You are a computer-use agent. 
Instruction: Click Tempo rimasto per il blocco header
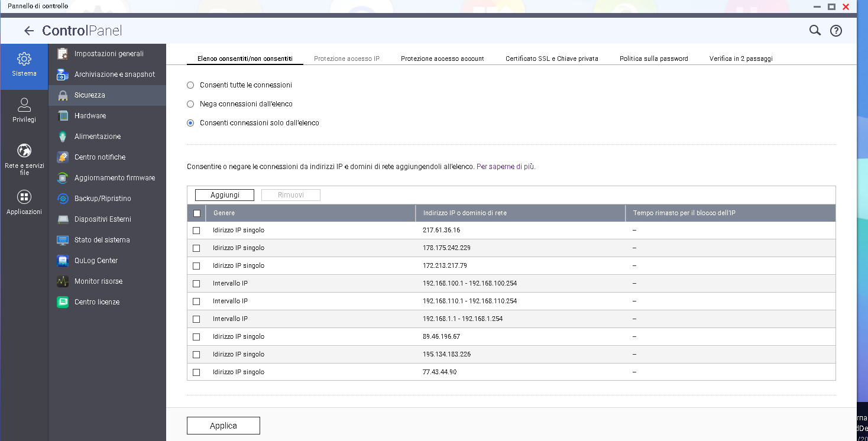730,213
